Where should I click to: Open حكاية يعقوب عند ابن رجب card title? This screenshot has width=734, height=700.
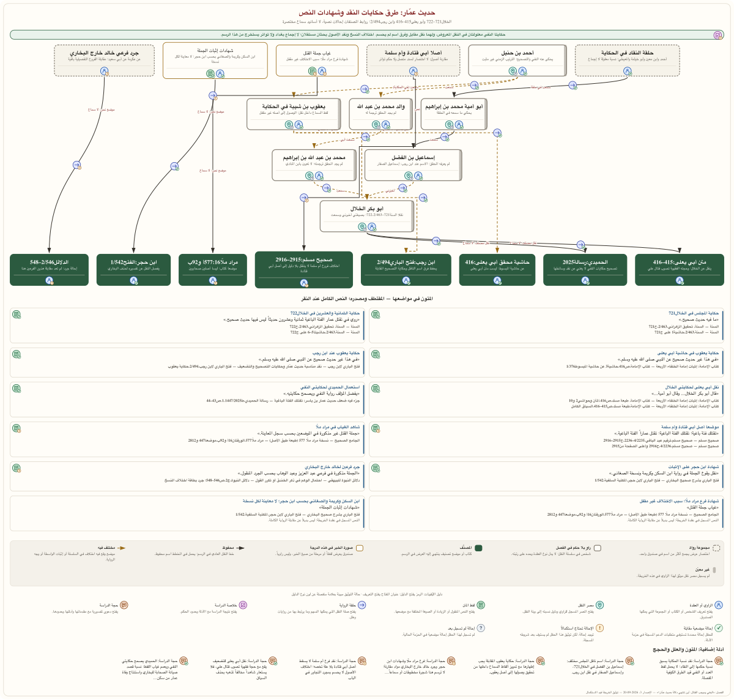coord(337,353)
